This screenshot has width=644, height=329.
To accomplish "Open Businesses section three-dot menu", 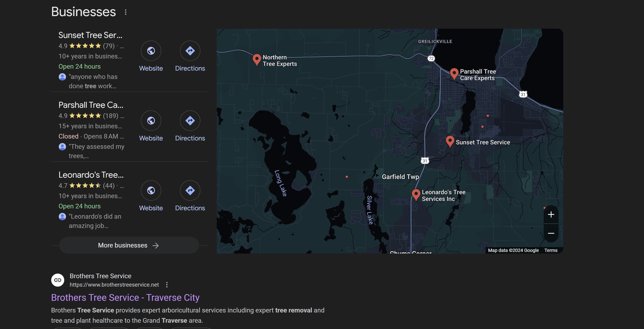I will tap(125, 12).
